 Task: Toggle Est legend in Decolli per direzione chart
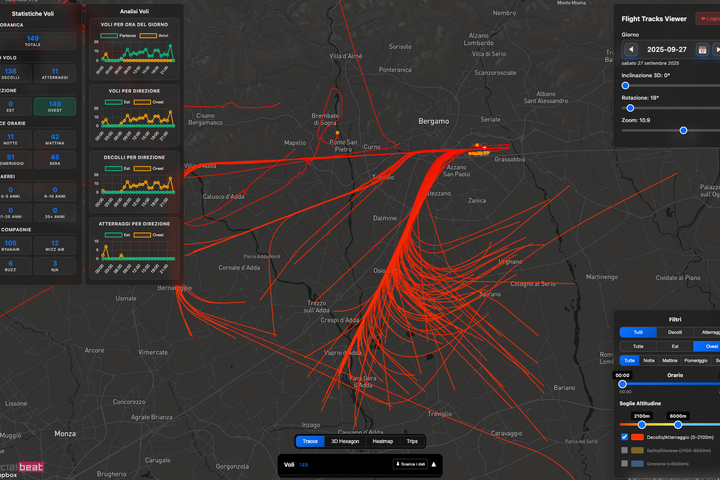pos(118,168)
